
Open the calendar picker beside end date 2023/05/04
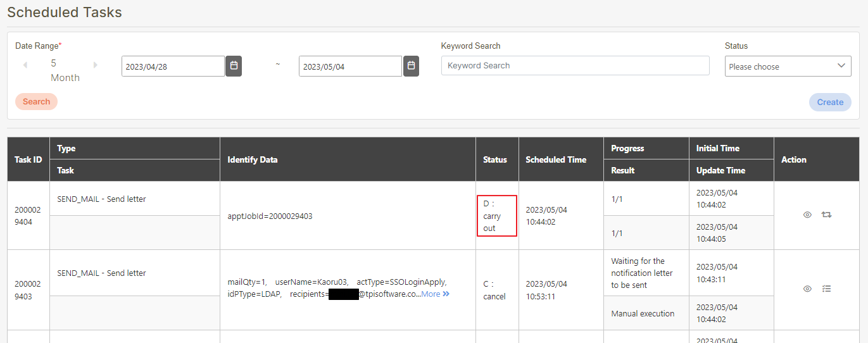[411, 66]
